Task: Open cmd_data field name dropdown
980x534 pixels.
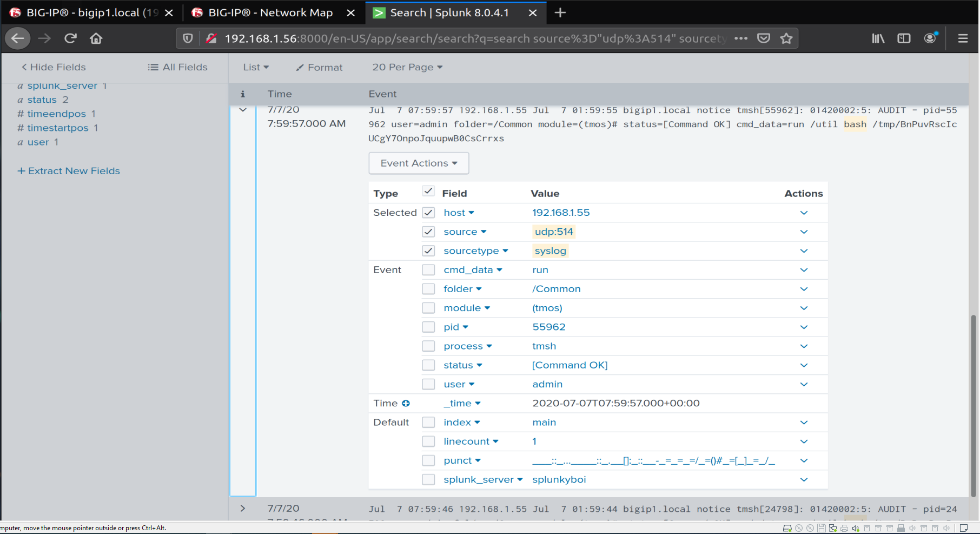Action: 473,269
